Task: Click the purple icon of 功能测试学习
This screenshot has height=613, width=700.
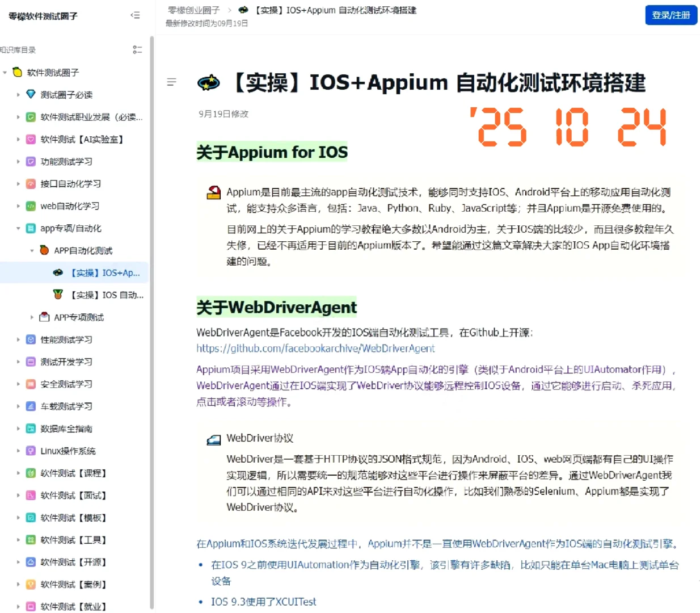Action: coord(31,161)
